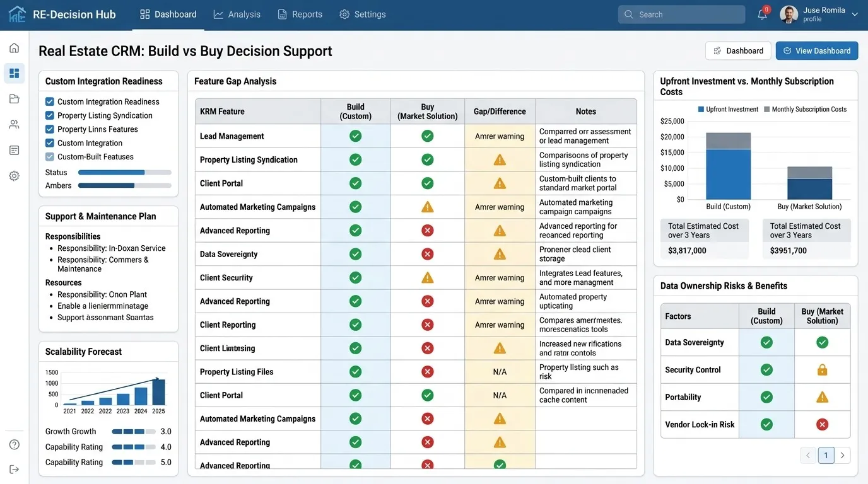This screenshot has width=868, height=484.
Task: Click the warning icon in Portability row
Action: [x=822, y=397]
